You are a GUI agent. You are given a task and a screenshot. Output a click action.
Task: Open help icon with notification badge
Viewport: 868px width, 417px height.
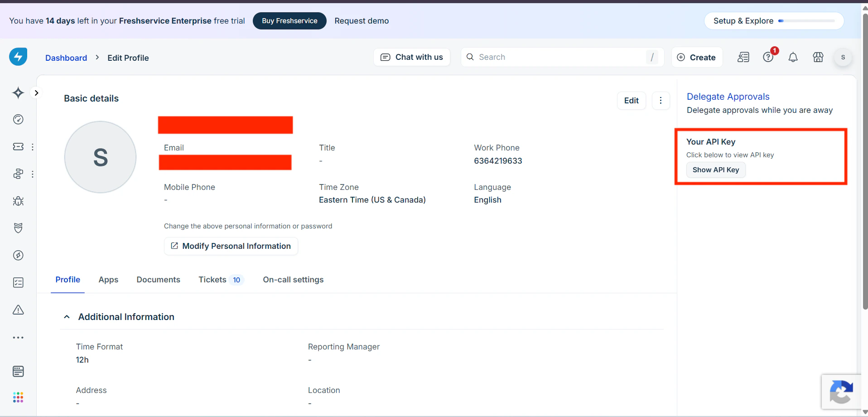(768, 57)
